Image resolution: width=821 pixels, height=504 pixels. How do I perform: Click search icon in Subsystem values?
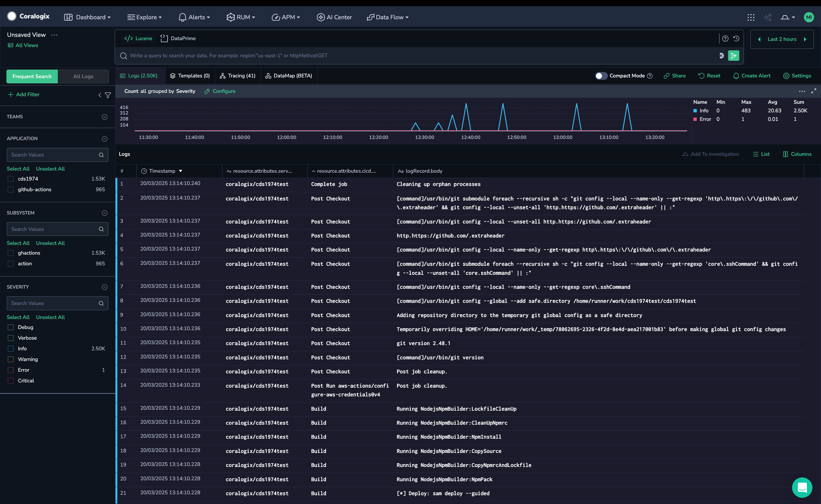[x=101, y=229]
